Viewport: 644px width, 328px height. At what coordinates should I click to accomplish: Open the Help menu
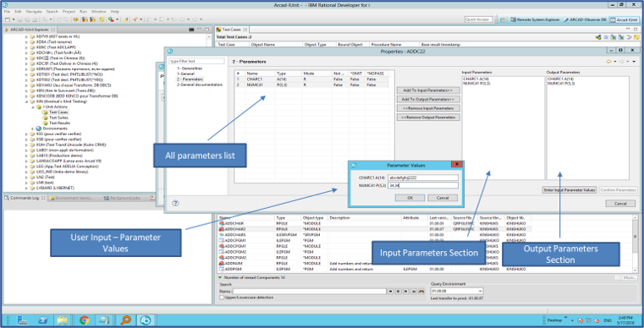coord(114,12)
